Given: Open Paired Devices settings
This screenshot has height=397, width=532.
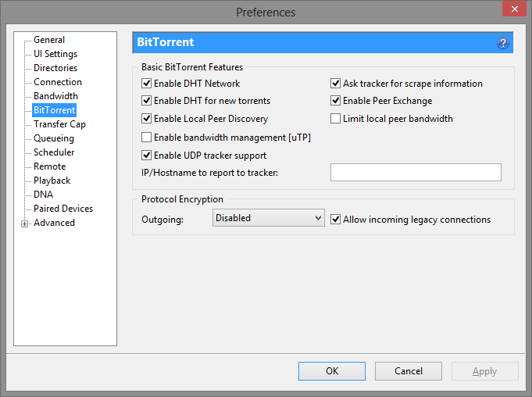Looking at the screenshot, I should tap(63, 209).
